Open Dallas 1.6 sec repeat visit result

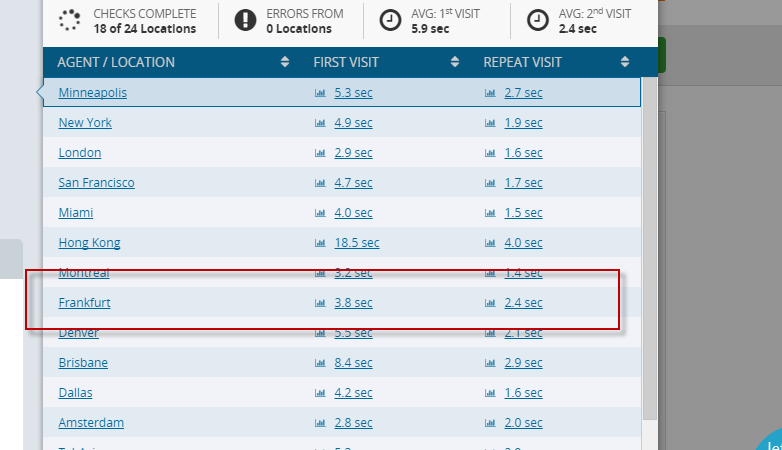[x=523, y=393]
